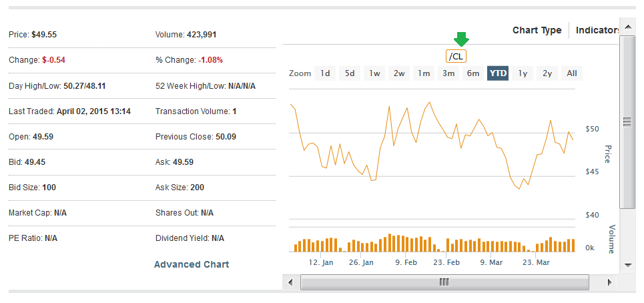The image size is (644, 303).
Task: Click the horizontal scrollbar right arrow
Action: click(610, 282)
